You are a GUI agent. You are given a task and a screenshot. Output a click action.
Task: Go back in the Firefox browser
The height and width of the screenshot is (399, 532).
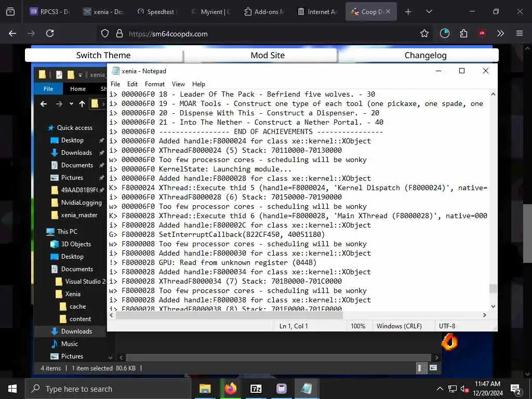click(12, 33)
